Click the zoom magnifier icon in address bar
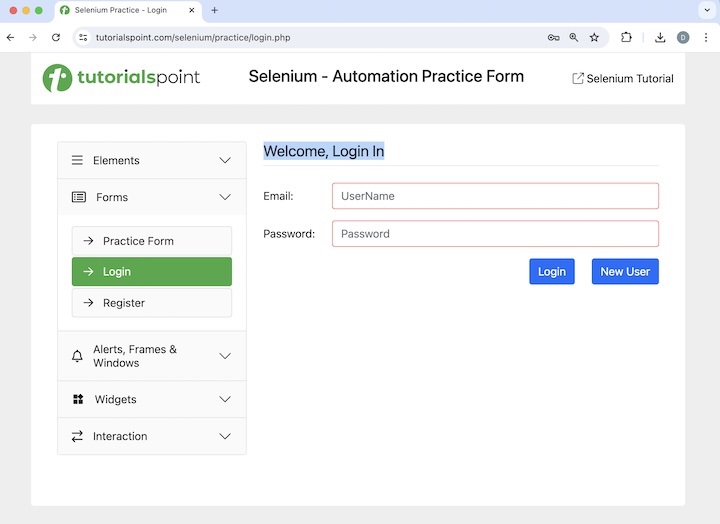The width and height of the screenshot is (720, 524). (x=574, y=37)
